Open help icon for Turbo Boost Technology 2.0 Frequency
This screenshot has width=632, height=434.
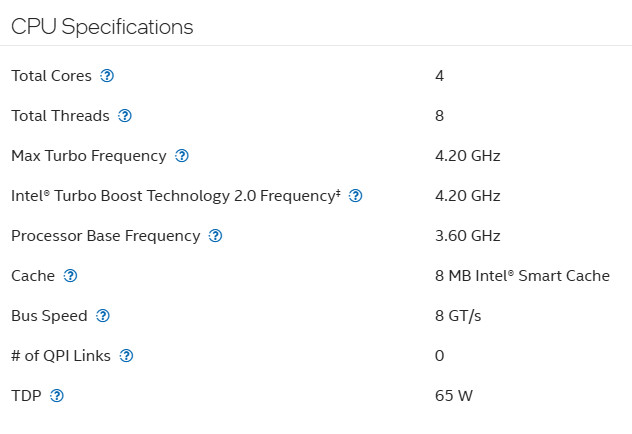click(355, 196)
